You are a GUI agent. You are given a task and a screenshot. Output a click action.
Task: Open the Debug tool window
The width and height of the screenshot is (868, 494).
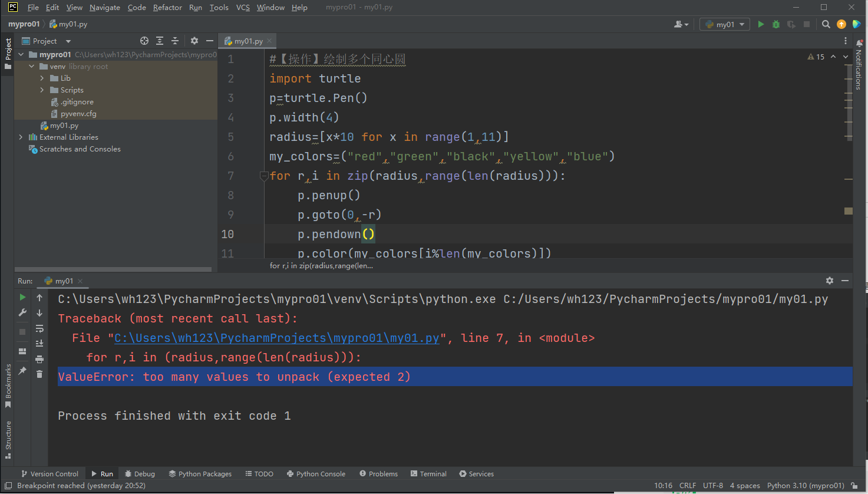pos(140,473)
